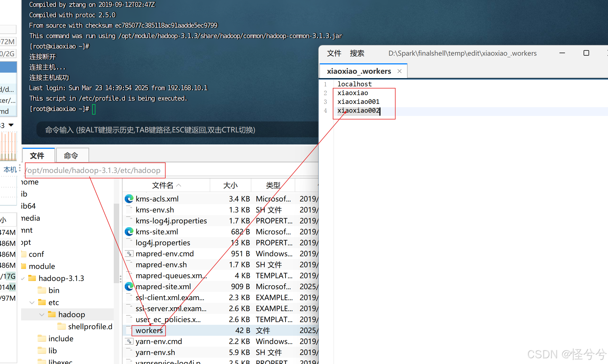Click the gear file icon for mapred-env.cmd
Image resolution: width=608 pixels, height=364 pixels.
click(129, 254)
